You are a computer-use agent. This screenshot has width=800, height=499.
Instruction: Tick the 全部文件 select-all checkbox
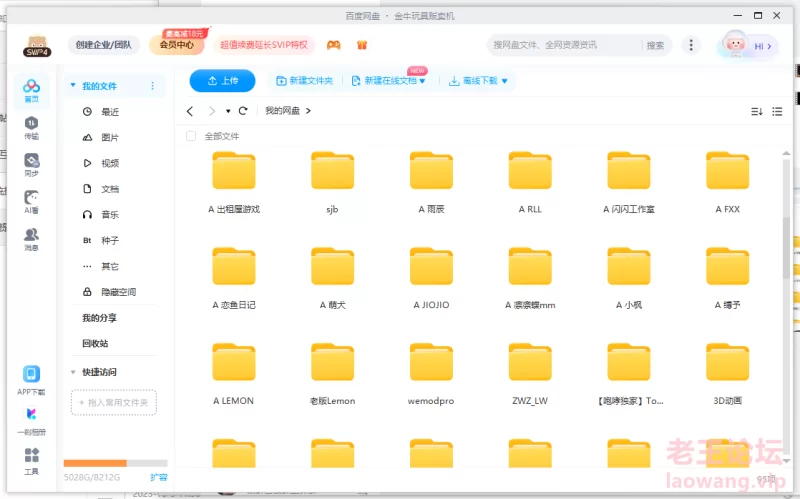pos(191,136)
